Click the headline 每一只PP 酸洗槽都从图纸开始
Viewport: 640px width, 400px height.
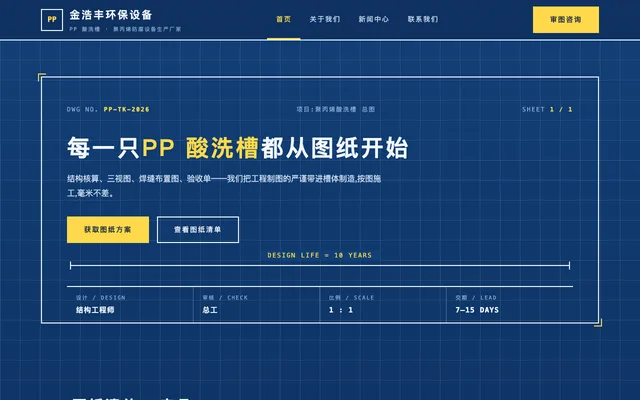tap(238, 148)
